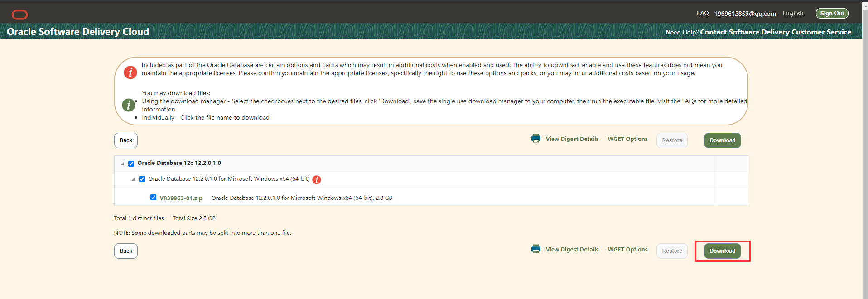The image size is (868, 299).
Task: Click the bottom Back button
Action: [x=126, y=251]
